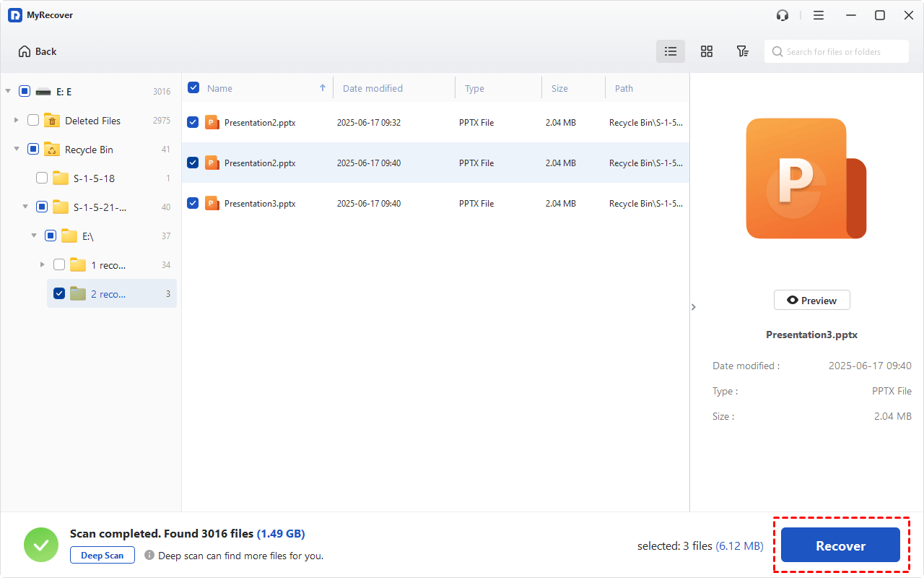Go Back to home screen

pos(38,51)
